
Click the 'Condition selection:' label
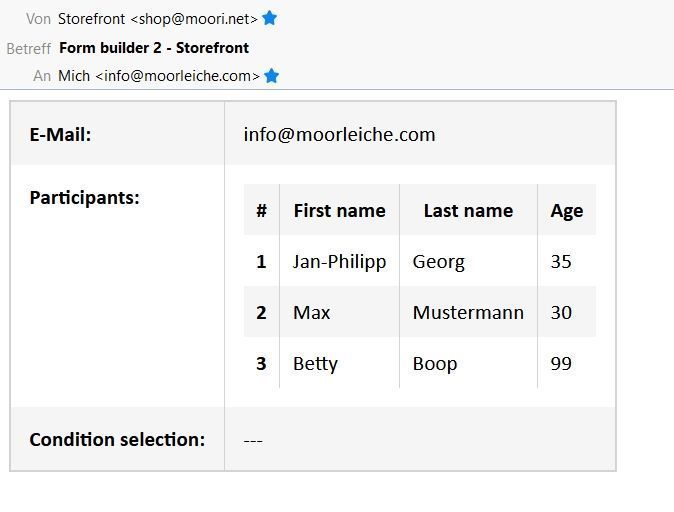click(117, 439)
